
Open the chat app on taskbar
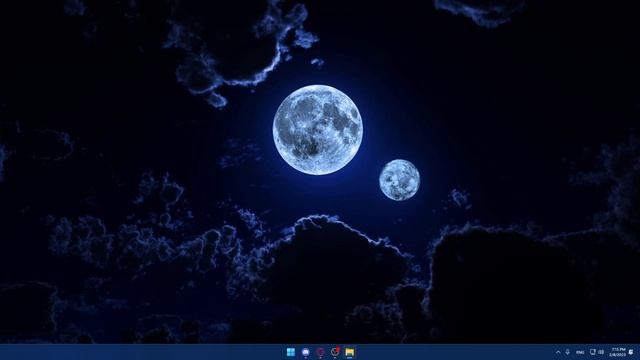306,352
